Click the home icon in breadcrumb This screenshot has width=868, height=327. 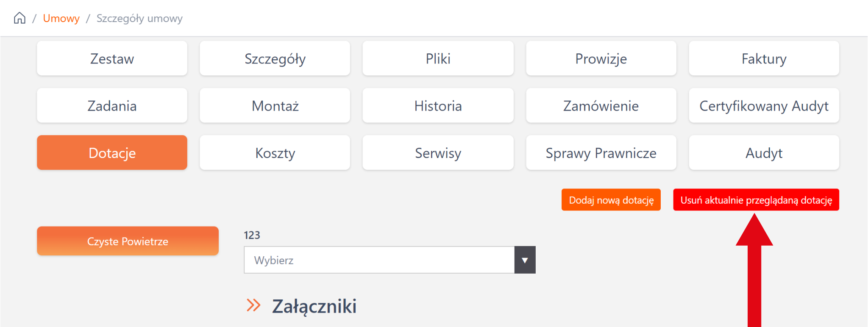tap(19, 18)
